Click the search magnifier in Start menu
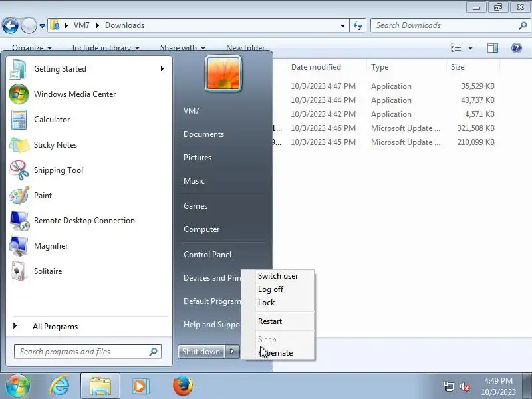 click(154, 352)
